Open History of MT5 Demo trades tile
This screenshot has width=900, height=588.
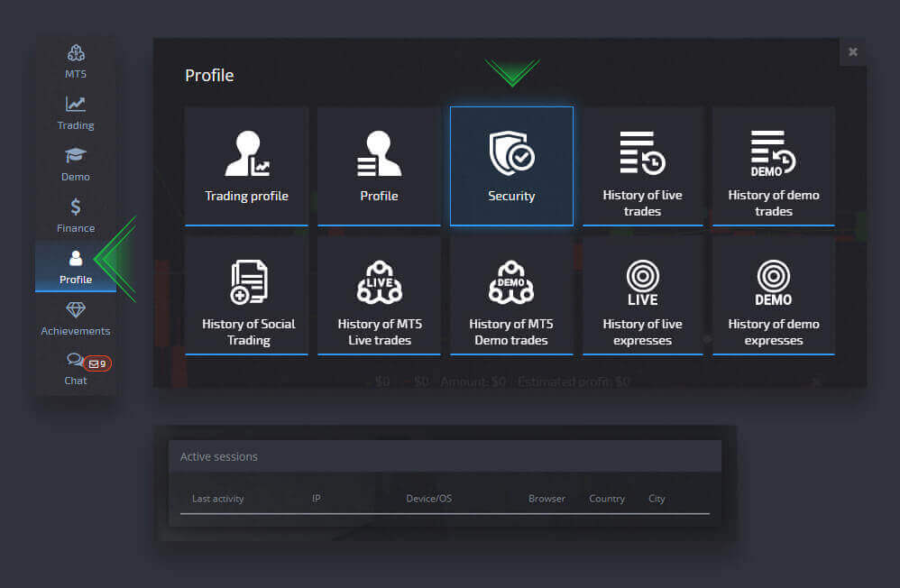511,295
